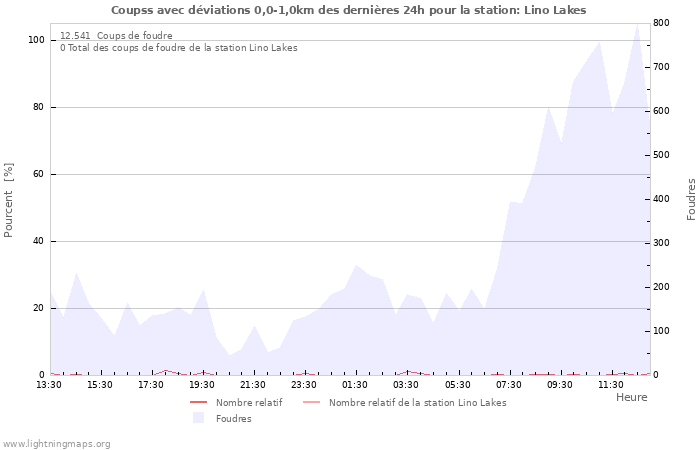
Task: Click the 15:30 time tick label
Action: coord(100,385)
